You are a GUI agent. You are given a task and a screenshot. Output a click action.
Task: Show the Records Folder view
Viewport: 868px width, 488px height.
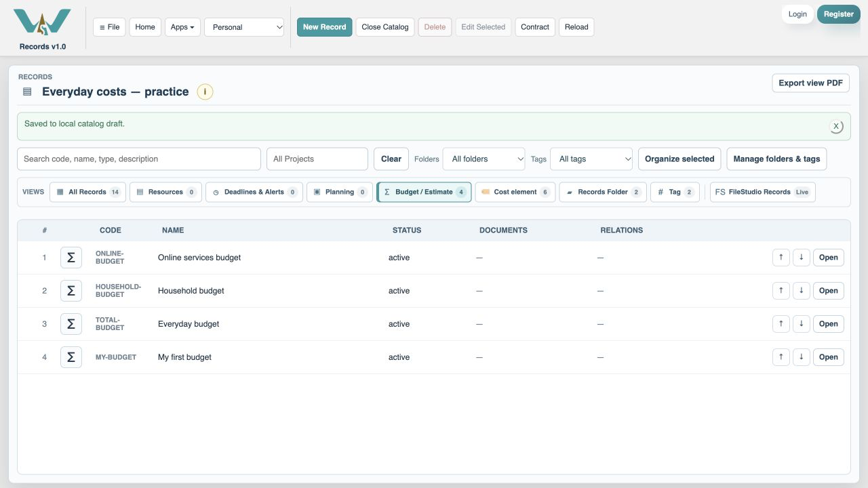(603, 192)
